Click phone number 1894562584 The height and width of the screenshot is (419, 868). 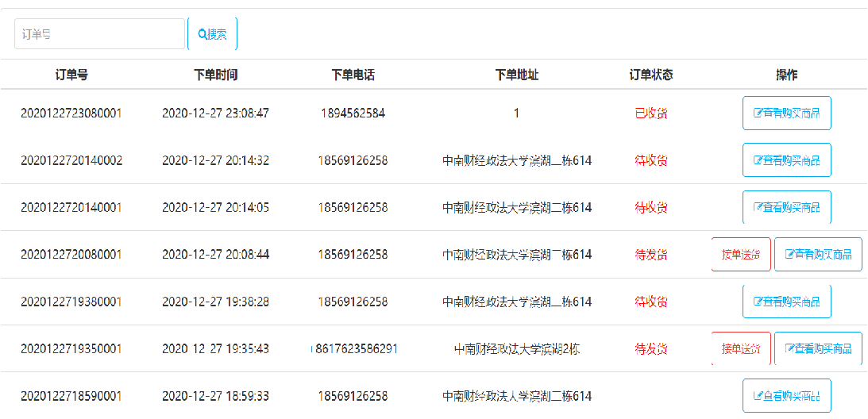(x=353, y=113)
